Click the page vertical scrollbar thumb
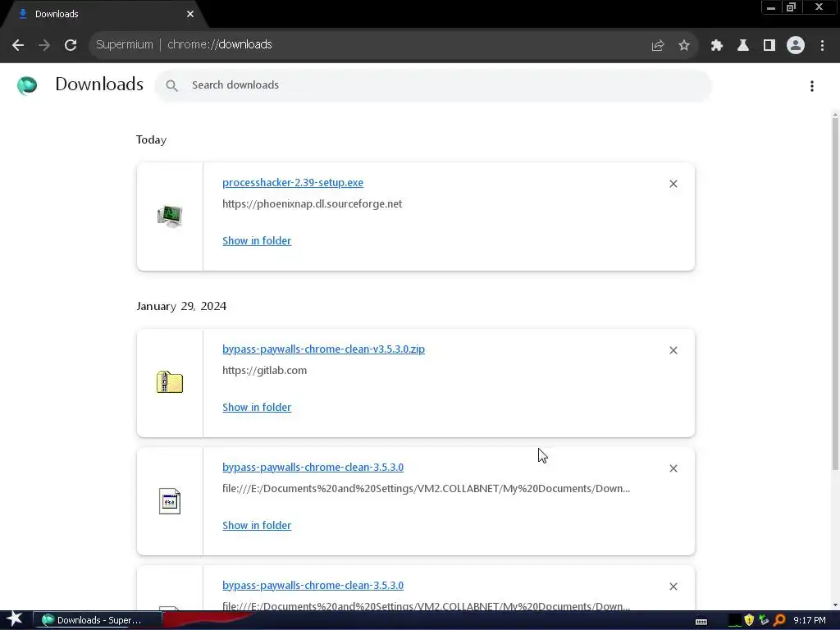 pyautogui.click(x=835, y=294)
